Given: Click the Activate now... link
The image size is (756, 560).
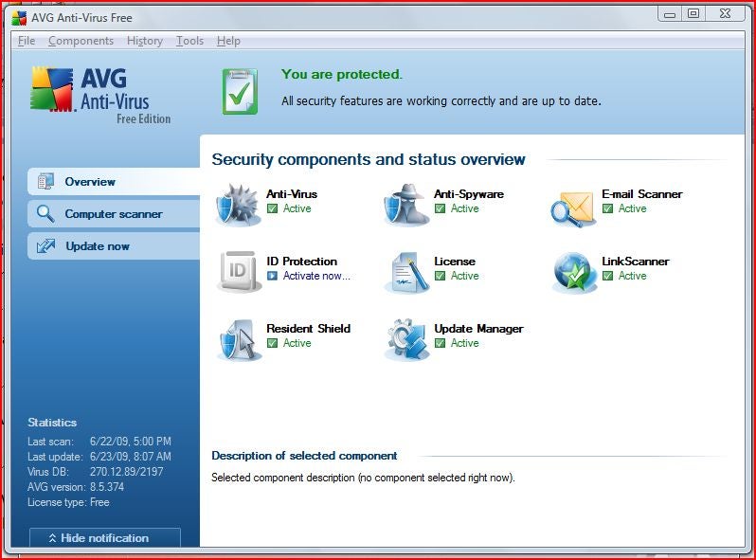Looking at the screenshot, I should point(316,276).
